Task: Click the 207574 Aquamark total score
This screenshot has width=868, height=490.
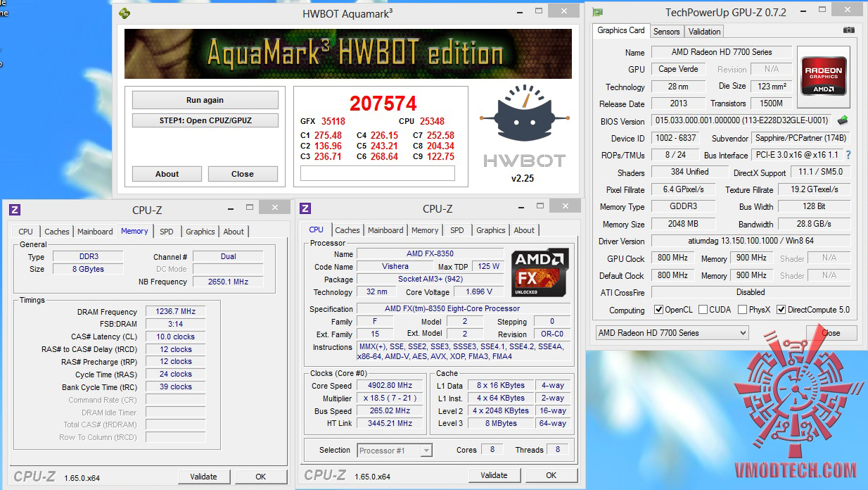Action: point(383,103)
